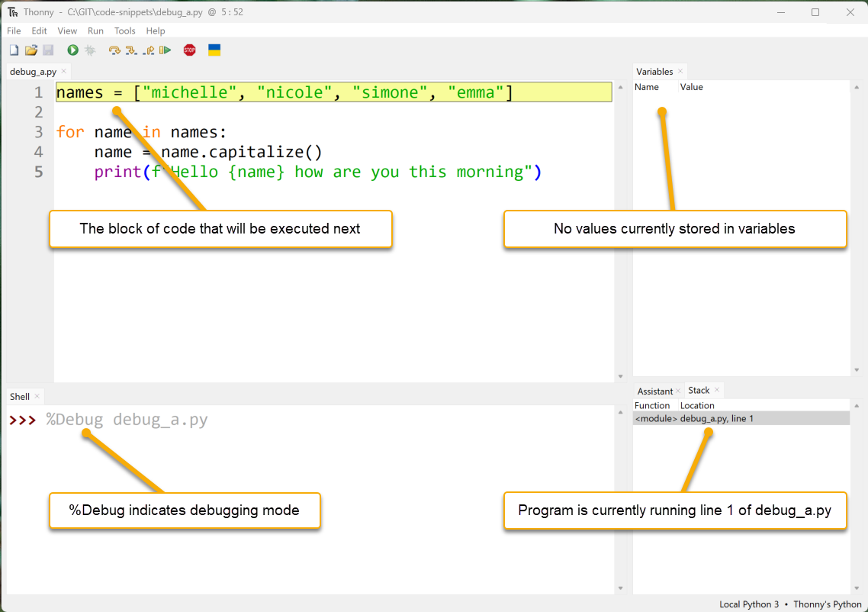Screen dimensions: 868x612
Task: Click the editor scrollbar down arrow
Action: 621,377
